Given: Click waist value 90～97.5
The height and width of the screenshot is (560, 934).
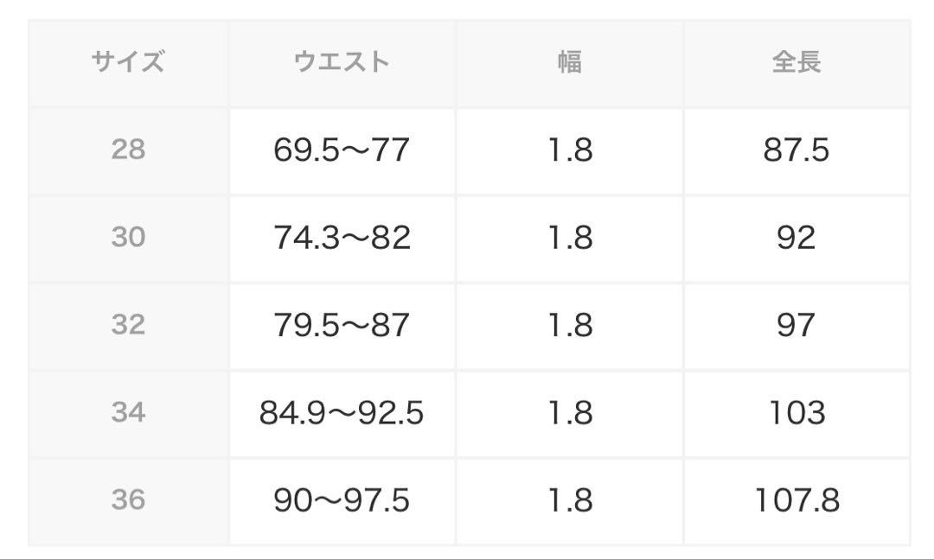Looking at the screenshot, I should (x=342, y=500).
